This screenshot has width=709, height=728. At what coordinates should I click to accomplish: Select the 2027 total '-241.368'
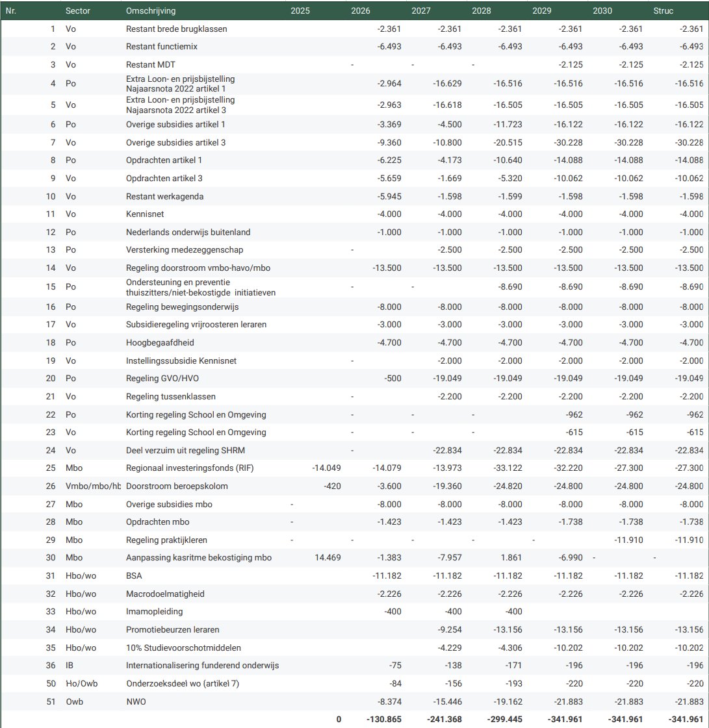(x=444, y=719)
